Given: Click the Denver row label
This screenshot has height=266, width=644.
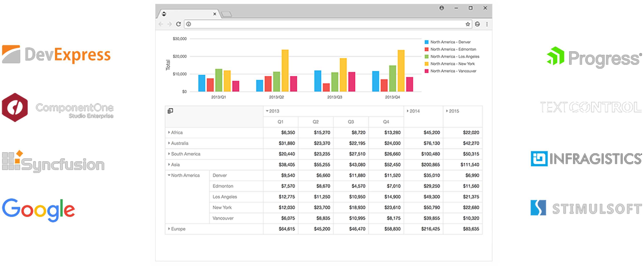Looking at the screenshot, I should pyautogui.click(x=220, y=175).
